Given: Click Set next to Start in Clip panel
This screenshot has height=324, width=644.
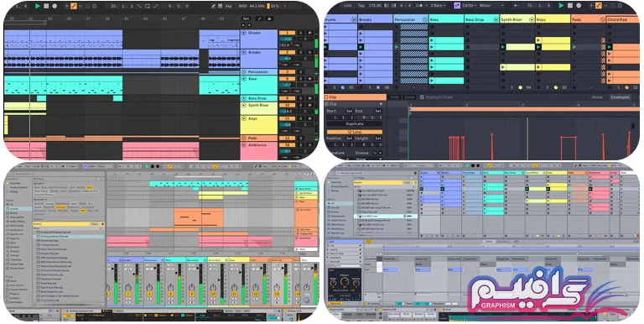Looking at the screenshot, I should coord(349,111).
